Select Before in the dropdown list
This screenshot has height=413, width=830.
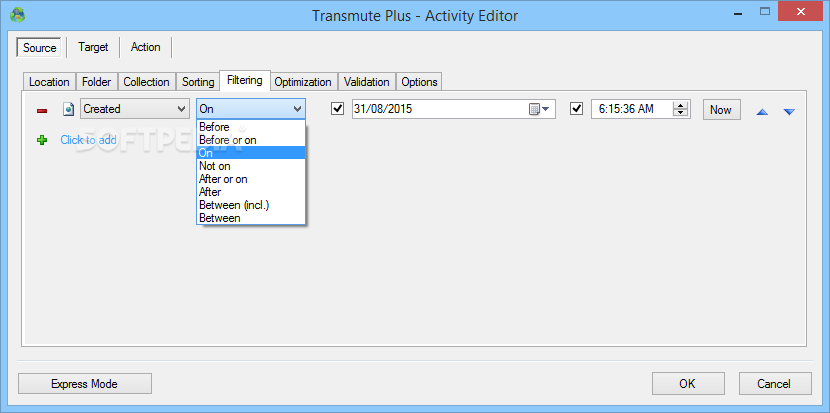[x=251, y=127]
